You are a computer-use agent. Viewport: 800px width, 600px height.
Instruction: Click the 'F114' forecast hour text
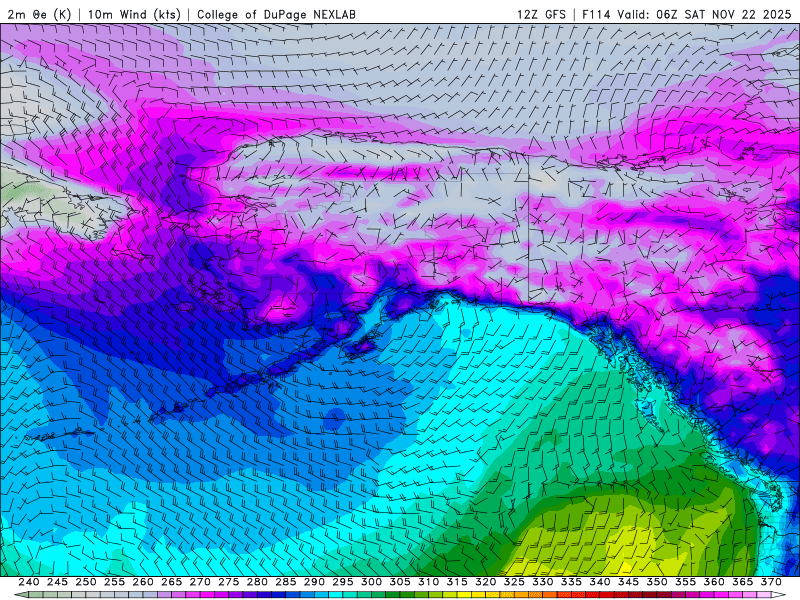click(596, 14)
